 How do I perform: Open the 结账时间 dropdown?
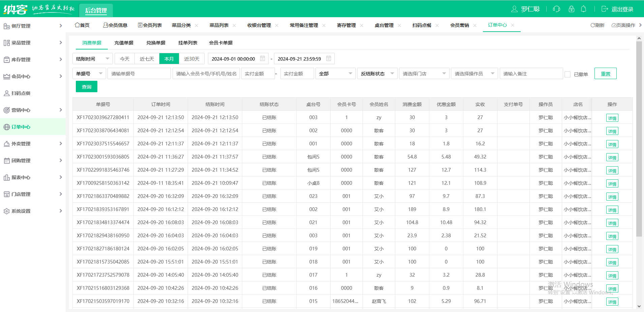click(93, 59)
